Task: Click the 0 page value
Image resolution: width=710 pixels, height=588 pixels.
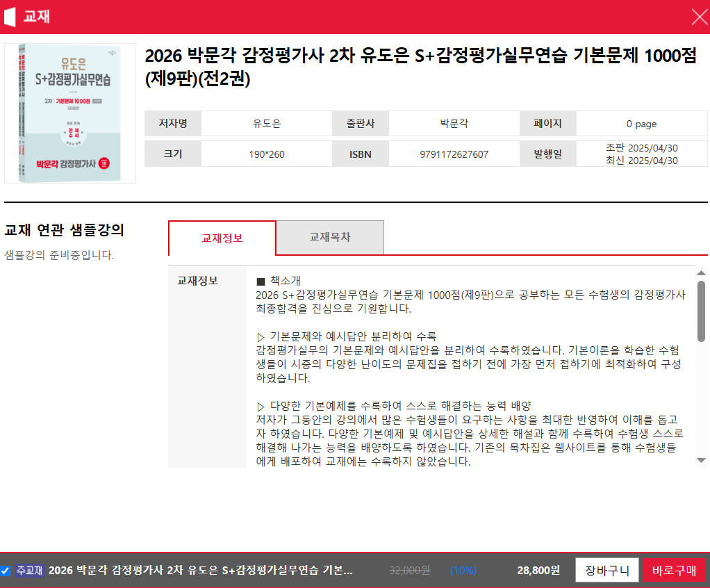Action: coord(641,124)
